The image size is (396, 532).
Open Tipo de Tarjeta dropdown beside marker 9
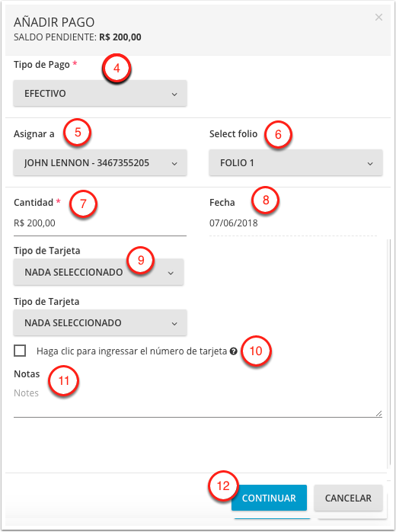click(99, 272)
